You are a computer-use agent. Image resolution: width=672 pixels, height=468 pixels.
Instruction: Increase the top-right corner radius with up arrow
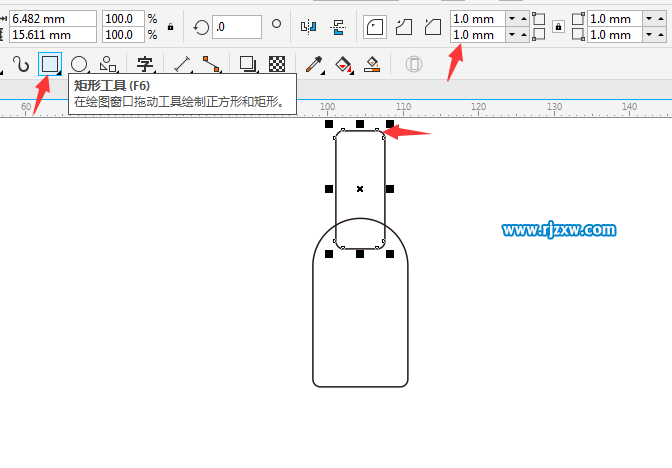pos(661,18)
